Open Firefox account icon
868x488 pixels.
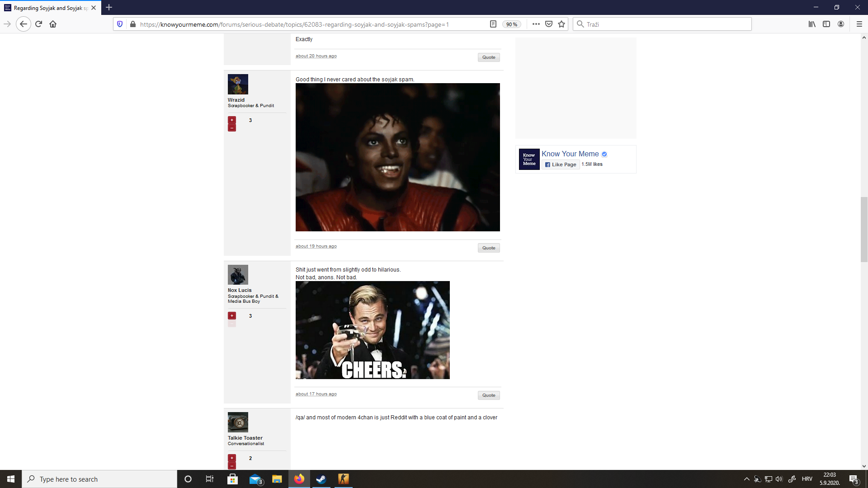[841, 24]
